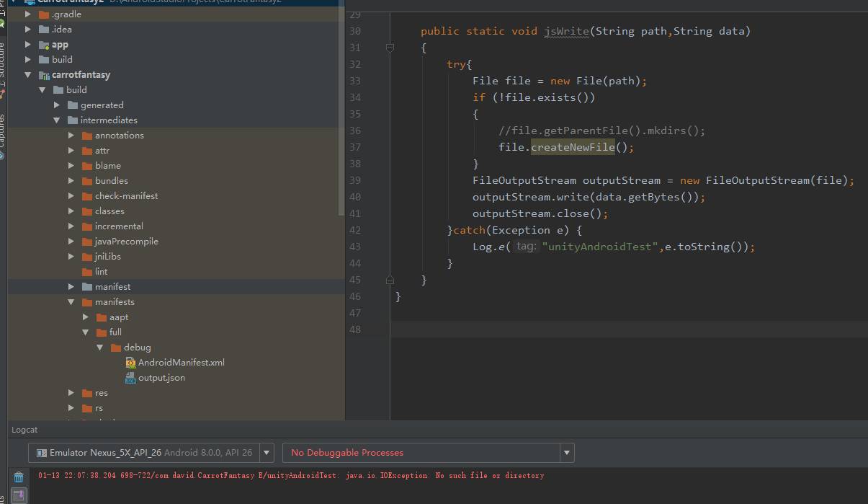The width and height of the screenshot is (868, 504).
Task: Click the aapt folder icon
Action: coord(102,317)
